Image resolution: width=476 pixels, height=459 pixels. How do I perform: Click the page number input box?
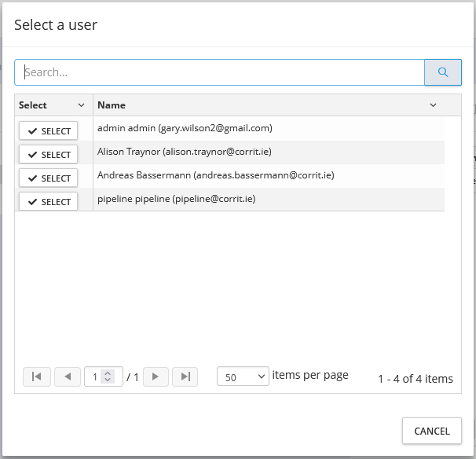(95, 377)
